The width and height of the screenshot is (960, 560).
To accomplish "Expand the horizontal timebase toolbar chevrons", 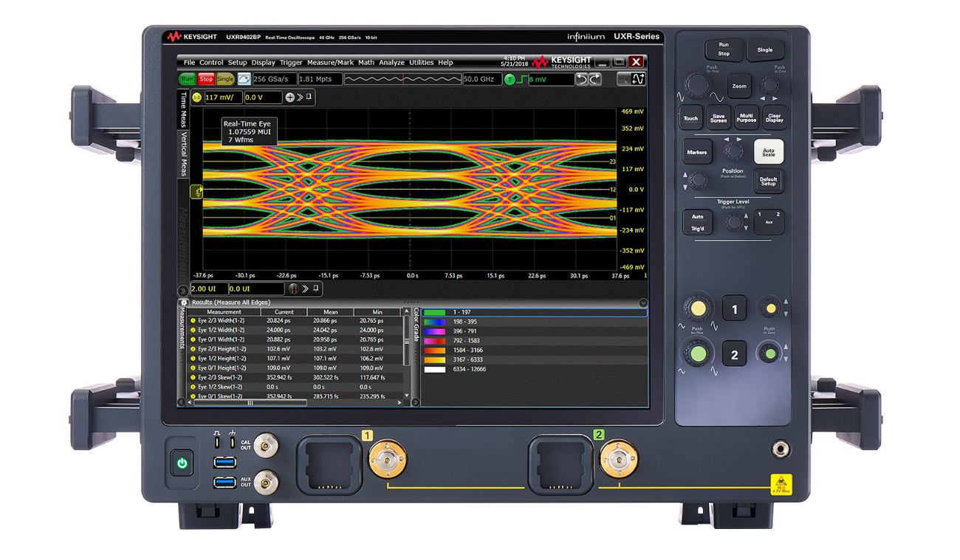I will click(x=305, y=289).
